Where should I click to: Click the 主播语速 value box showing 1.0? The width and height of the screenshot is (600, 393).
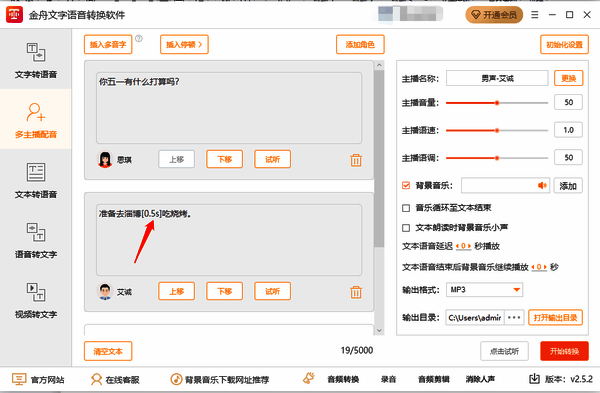569,130
